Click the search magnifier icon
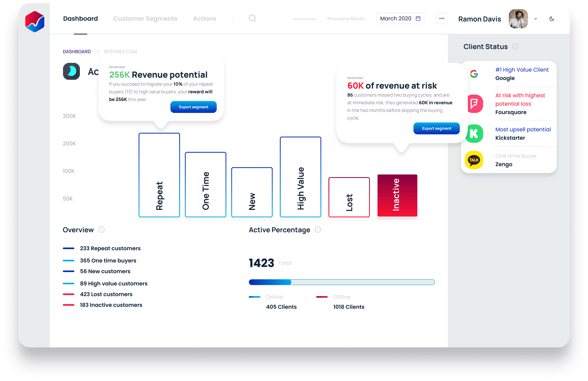The height and width of the screenshot is (381, 588). pos(252,19)
